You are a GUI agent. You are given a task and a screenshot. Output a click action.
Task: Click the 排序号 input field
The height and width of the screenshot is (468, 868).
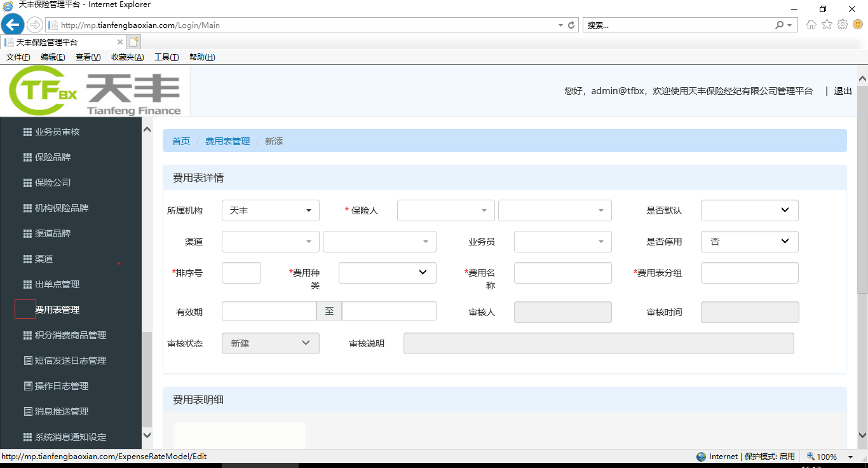[241, 273]
